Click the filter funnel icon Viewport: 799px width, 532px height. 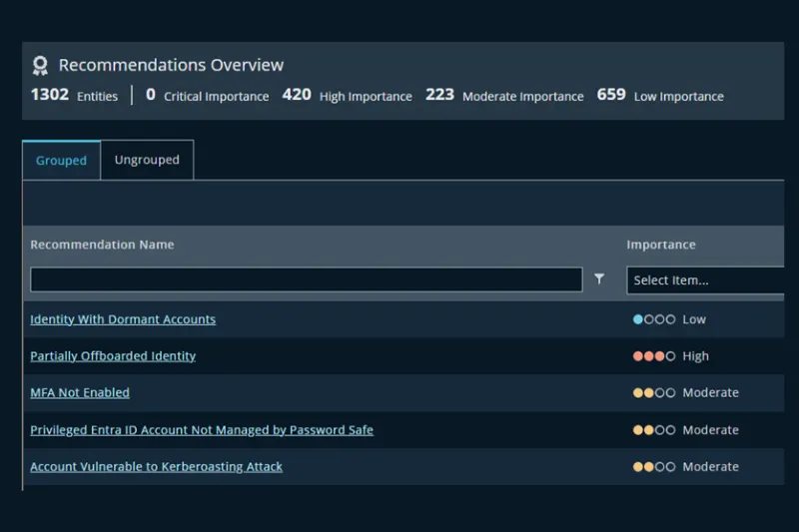pos(599,278)
